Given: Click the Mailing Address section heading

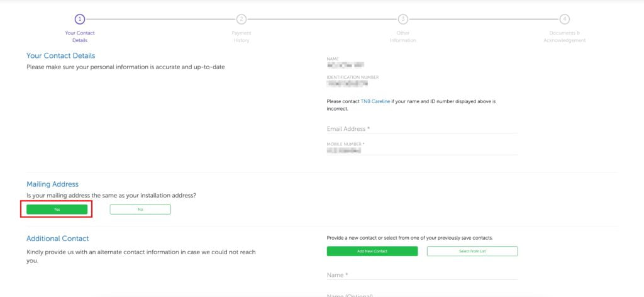Looking at the screenshot, I should [x=53, y=184].
